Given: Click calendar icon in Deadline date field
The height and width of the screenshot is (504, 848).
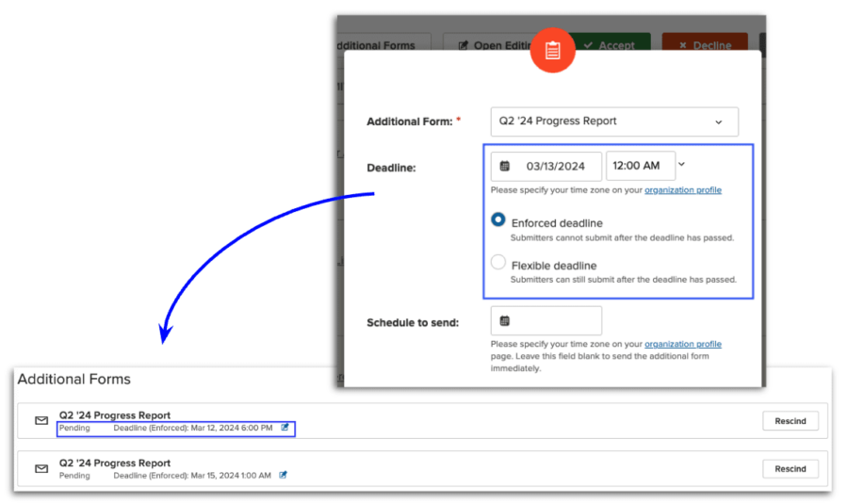Looking at the screenshot, I should 505,166.
